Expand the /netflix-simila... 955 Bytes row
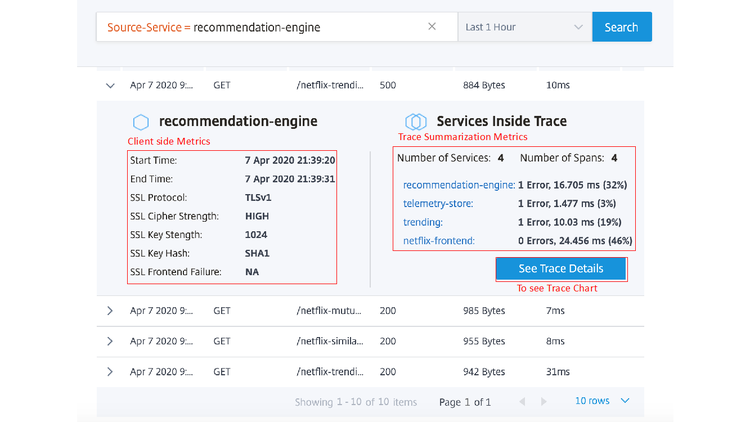The height and width of the screenshot is (422, 750). (x=110, y=341)
